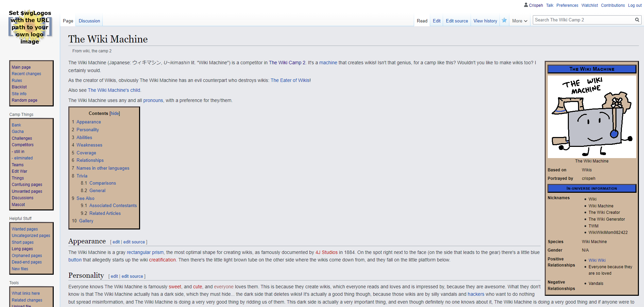Open the Wiki Wiki relationship link

coord(597,260)
